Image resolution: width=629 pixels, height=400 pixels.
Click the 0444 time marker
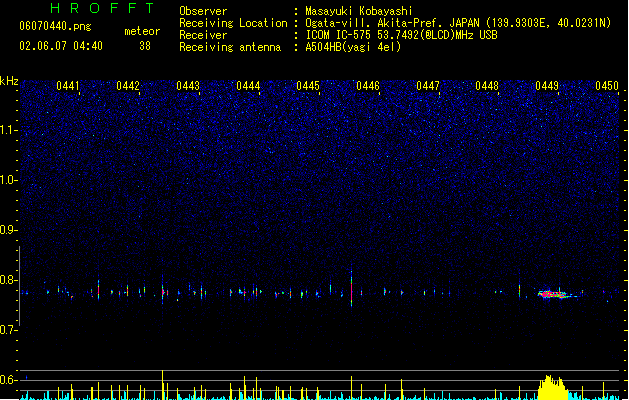click(248, 86)
